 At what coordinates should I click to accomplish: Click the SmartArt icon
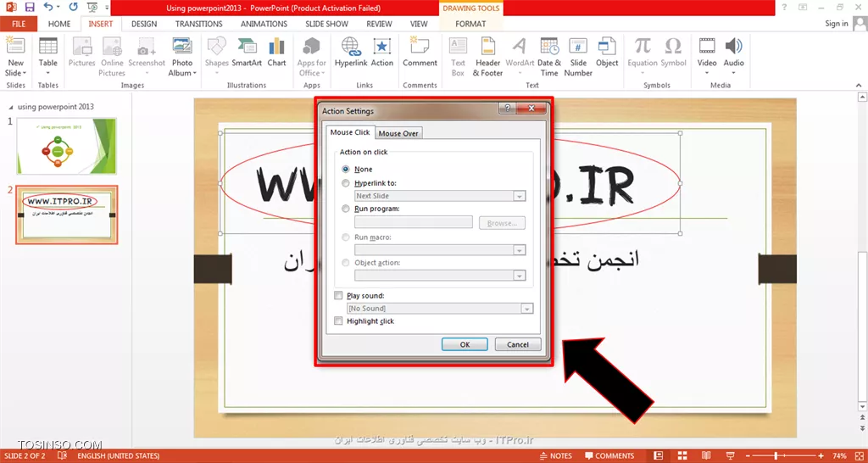click(x=247, y=47)
